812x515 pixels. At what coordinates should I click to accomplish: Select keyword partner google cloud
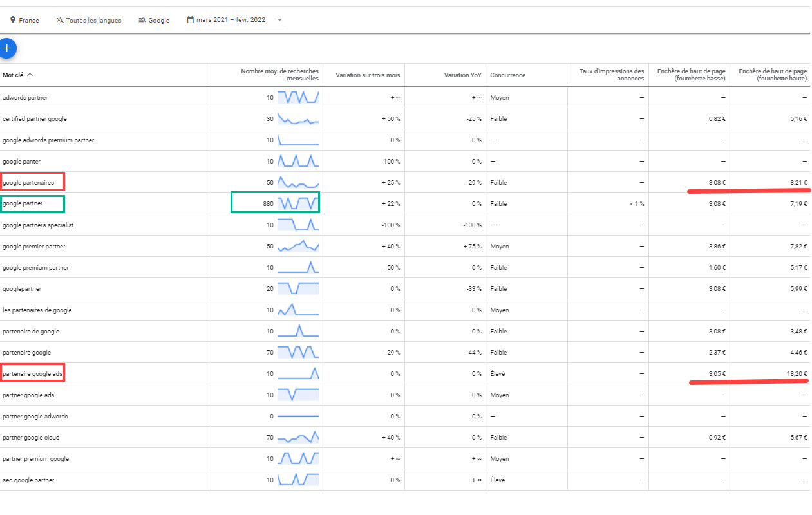click(x=31, y=437)
